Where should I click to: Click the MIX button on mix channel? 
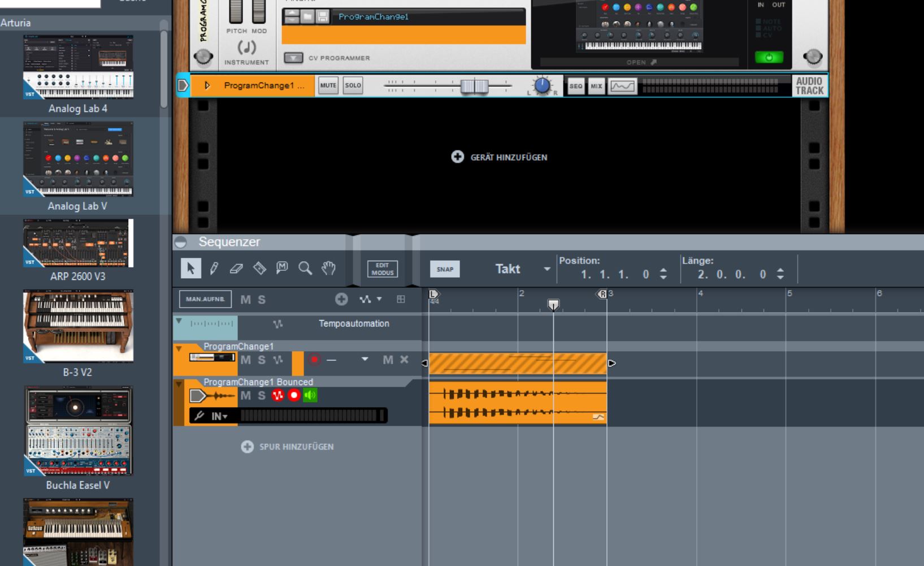(596, 86)
